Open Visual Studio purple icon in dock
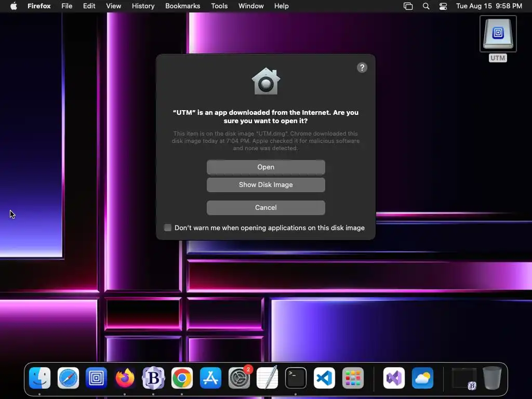The height and width of the screenshot is (399, 532). pyautogui.click(x=394, y=378)
